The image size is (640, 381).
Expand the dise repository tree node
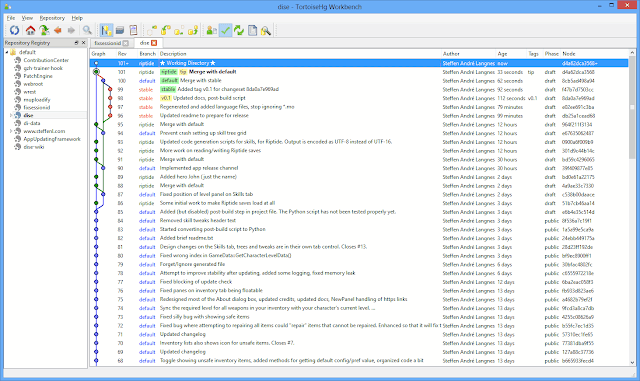point(11,116)
